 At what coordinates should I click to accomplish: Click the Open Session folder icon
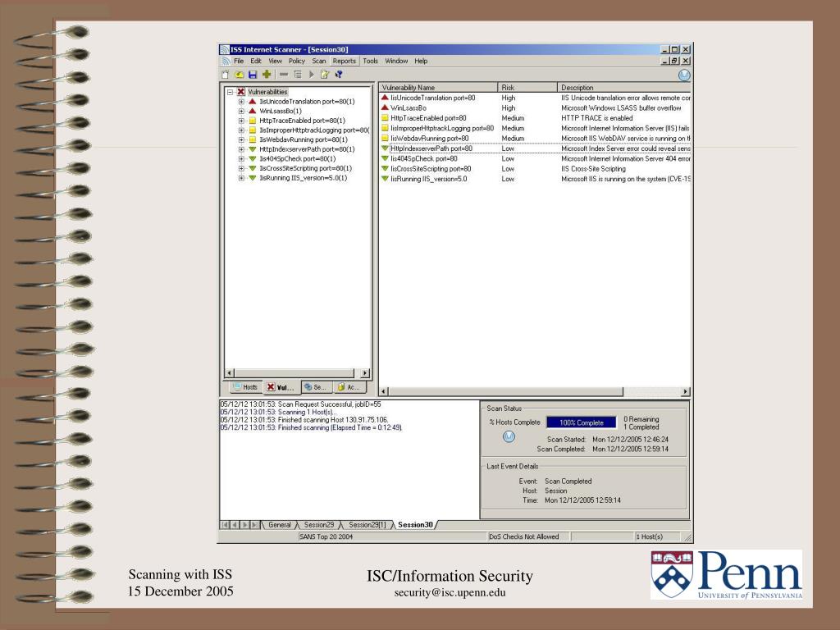(239, 75)
